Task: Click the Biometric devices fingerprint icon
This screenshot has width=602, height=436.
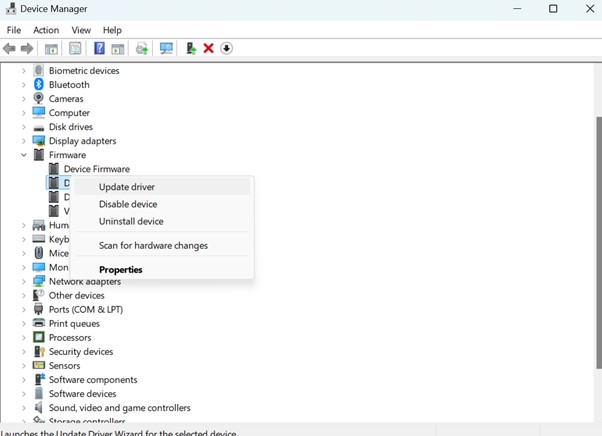Action: tap(38, 70)
